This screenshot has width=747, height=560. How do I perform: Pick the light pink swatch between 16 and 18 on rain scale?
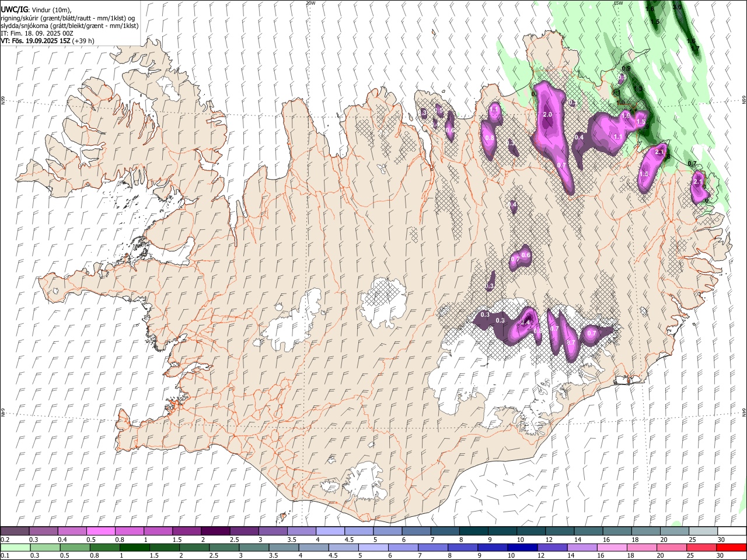point(612,548)
